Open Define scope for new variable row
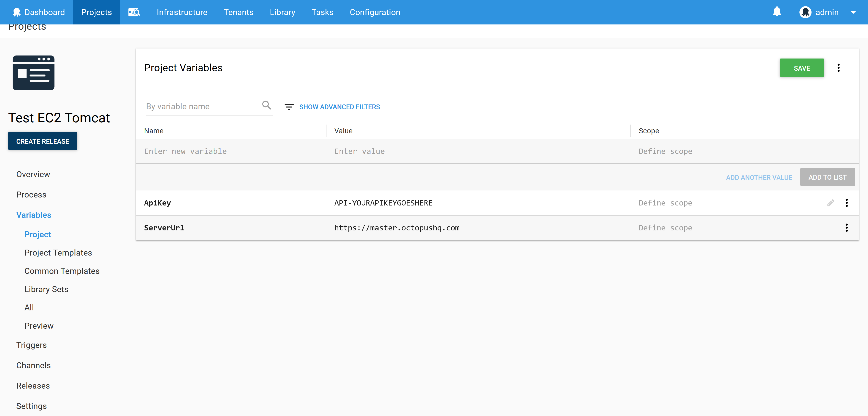Image resolution: width=868 pixels, height=416 pixels. click(665, 151)
